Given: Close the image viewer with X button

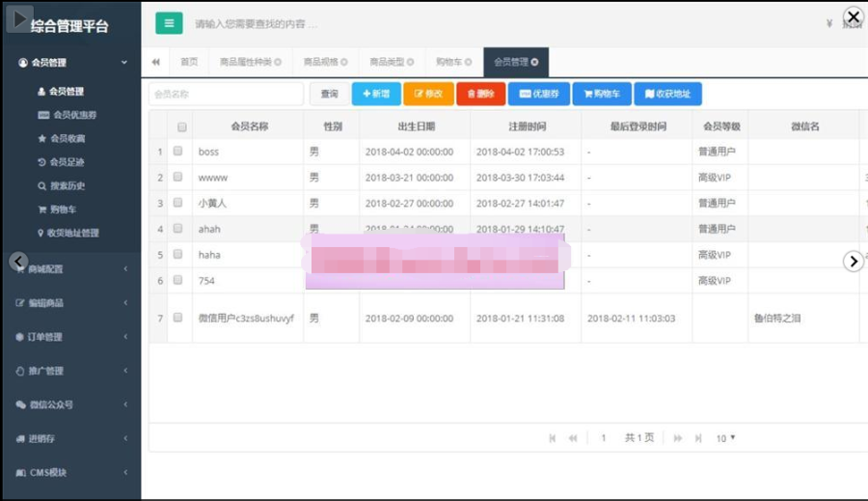Looking at the screenshot, I should tap(854, 17).
